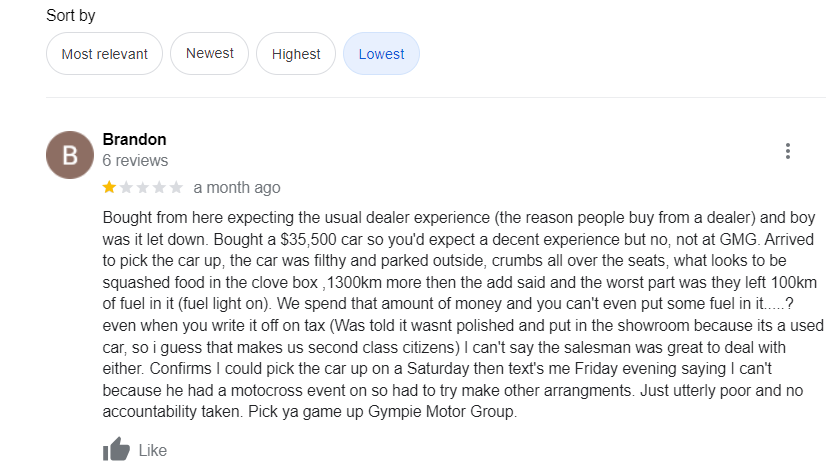Screen dimensions: 839x469
Task: Click the fourth gray rating star
Action: [x=160, y=187]
